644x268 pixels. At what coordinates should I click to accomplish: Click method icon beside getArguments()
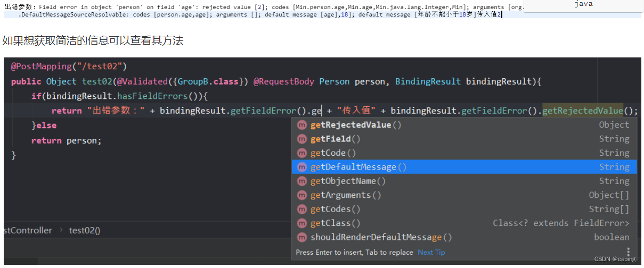pos(302,195)
